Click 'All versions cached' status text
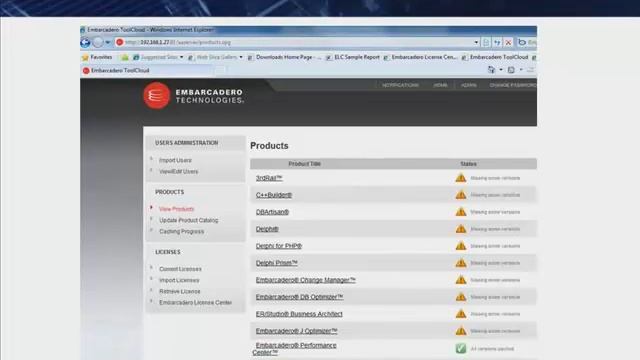640x360 pixels. [492, 349]
